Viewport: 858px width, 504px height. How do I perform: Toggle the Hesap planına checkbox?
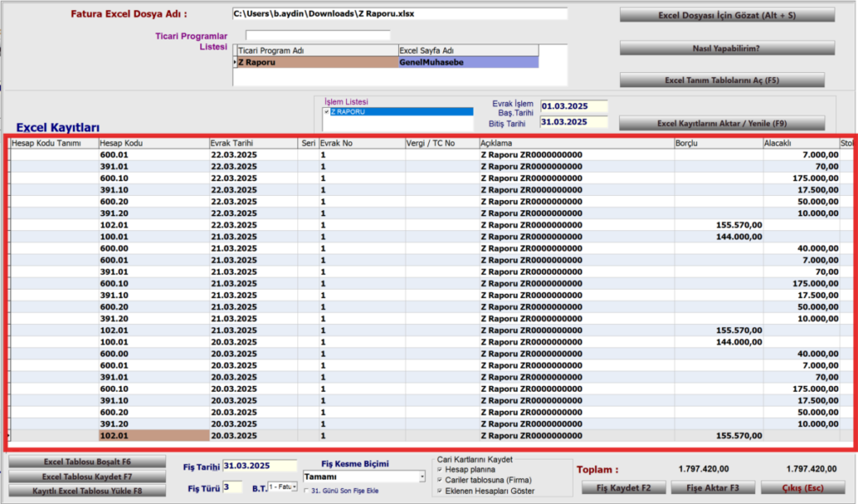pos(440,470)
